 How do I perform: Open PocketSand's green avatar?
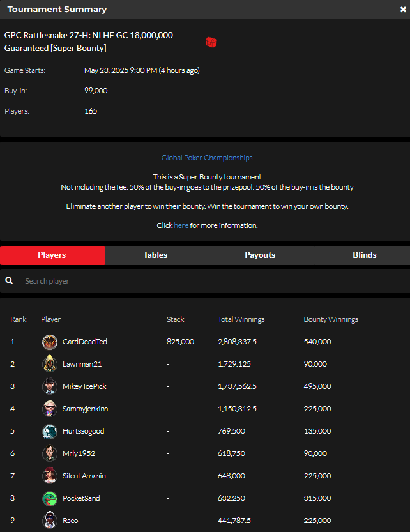tap(50, 498)
